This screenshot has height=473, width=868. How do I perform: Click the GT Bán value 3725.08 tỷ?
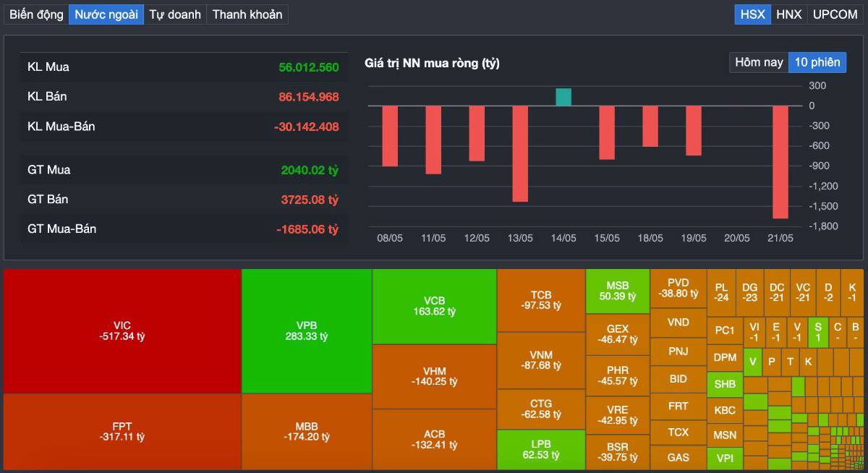click(x=310, y=200)
